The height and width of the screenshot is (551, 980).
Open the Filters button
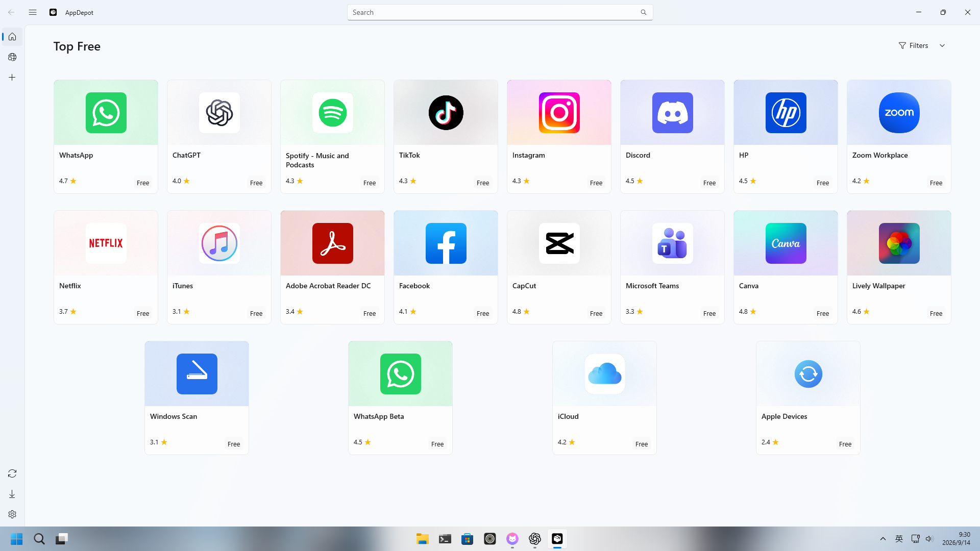(x=914, y=45)
